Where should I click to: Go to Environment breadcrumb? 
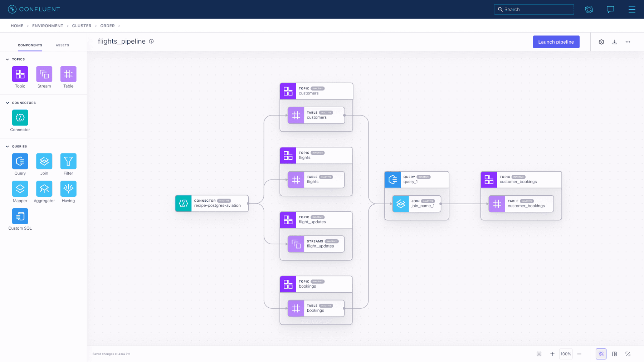coord(48,26)
